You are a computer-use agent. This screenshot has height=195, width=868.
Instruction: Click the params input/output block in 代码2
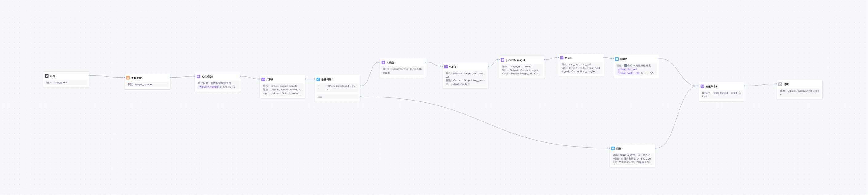[x=465, y=78]
